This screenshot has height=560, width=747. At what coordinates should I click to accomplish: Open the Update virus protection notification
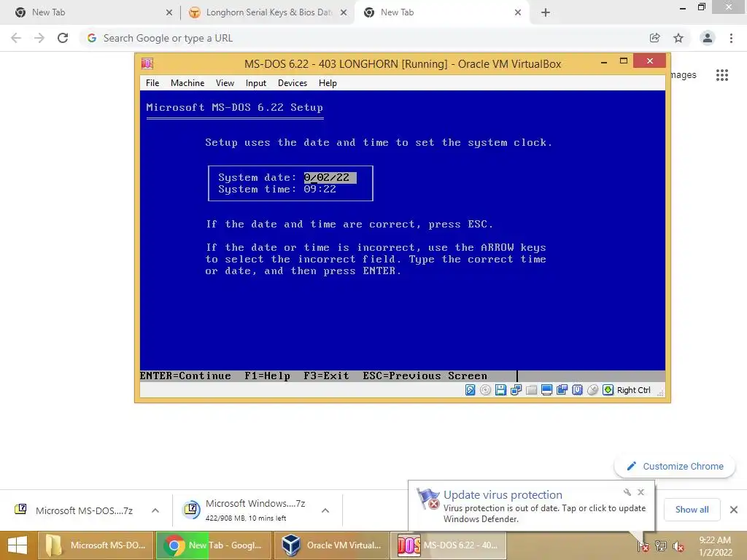[531, 506]
